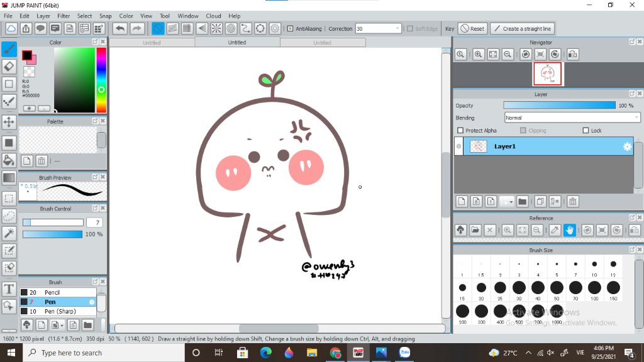Enable the radial snap

(216, 29)
